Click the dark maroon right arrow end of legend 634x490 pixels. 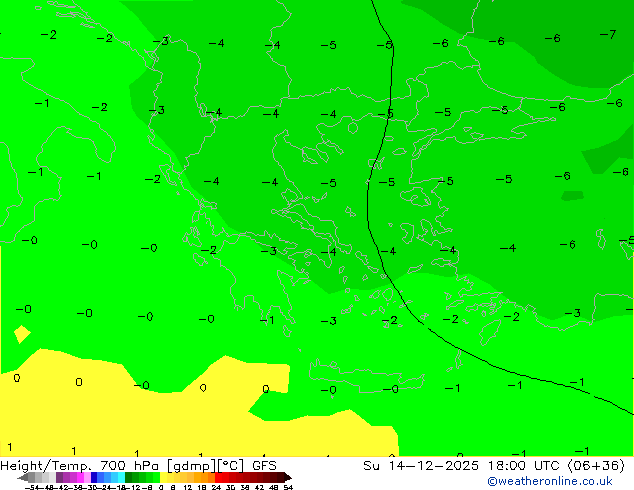click(x=288, y=477)
